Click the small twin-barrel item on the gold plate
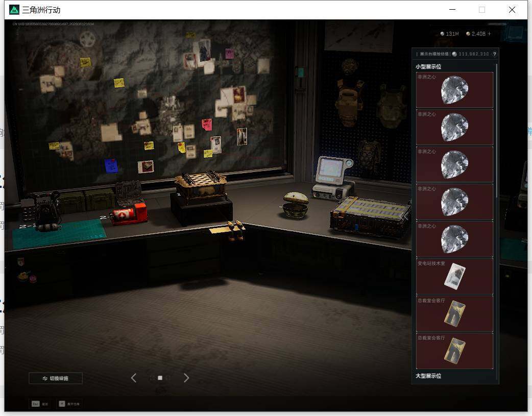Image resolution: width=532 pixels, height=416 pixels. [235, 230]
